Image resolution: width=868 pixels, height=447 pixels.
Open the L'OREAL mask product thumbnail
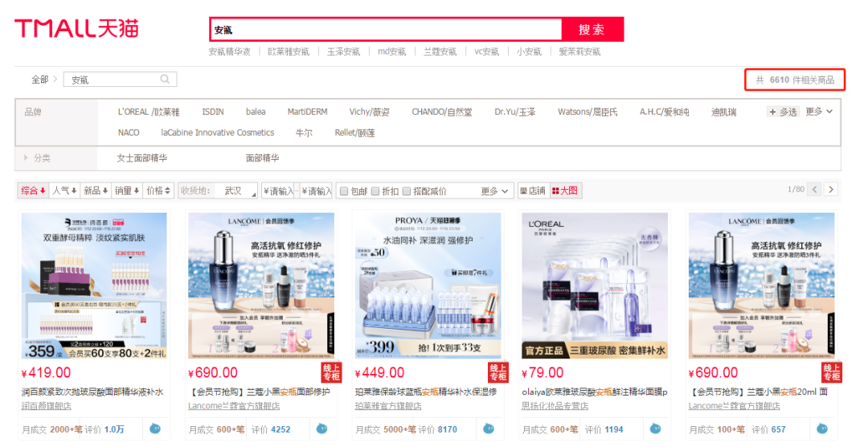tap(595, 286)
